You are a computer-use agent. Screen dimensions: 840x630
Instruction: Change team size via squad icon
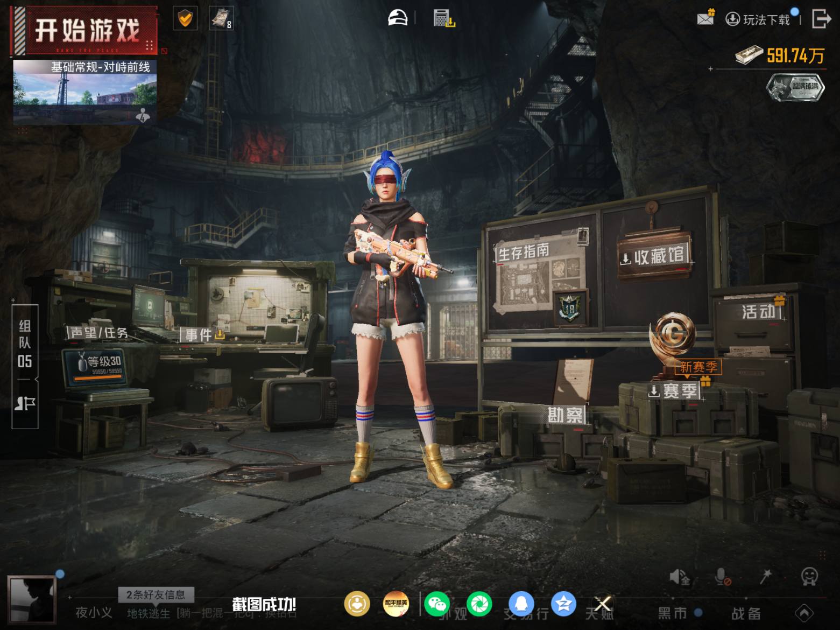pyautogui.click(x=143, y=115)
